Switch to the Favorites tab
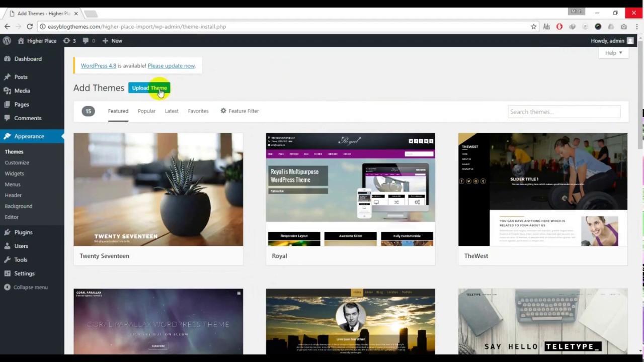Image resolution: width=644 pixels, height=362 pixels. click(x=198, y=111)
